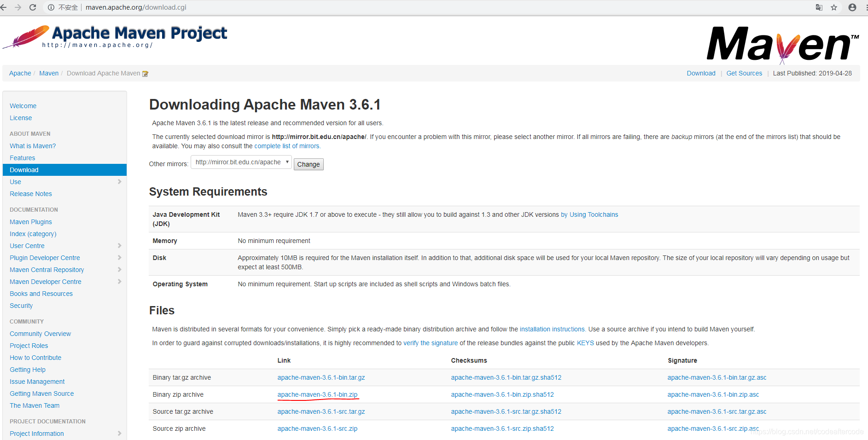The image size is (868, 440).
Task: Download apache-maven-3.6.1-src.zip
Action: [317, 428]
